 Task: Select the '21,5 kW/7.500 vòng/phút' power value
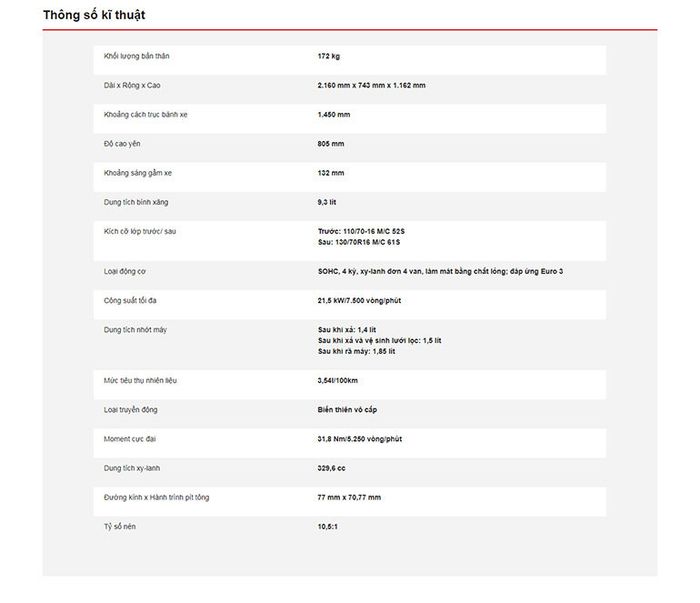359,300
